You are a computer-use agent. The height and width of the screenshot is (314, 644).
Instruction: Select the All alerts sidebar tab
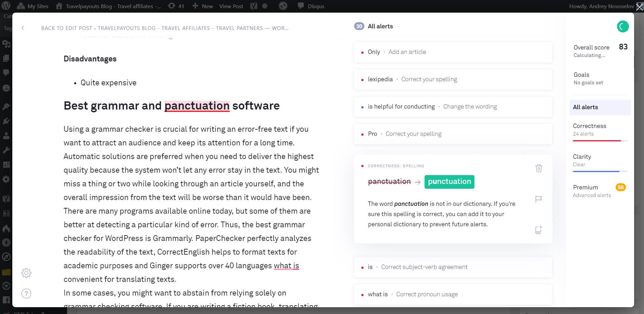(x=600, y=107)
